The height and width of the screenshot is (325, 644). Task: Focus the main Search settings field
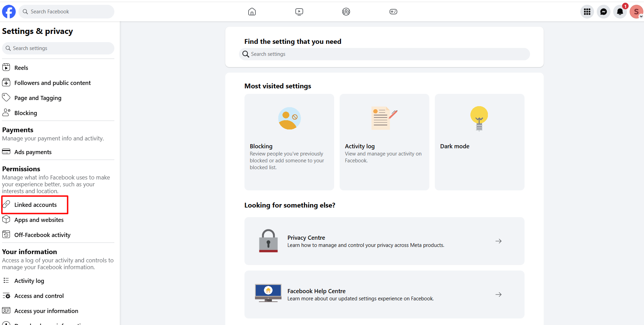[384, 54]
